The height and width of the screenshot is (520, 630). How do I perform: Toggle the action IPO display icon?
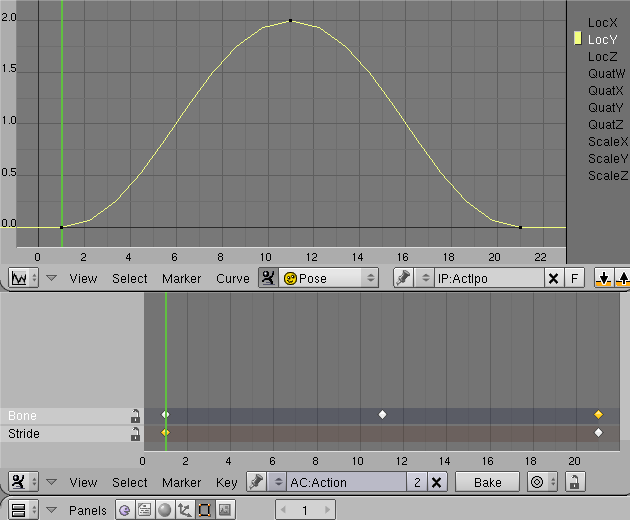[268, 278]
